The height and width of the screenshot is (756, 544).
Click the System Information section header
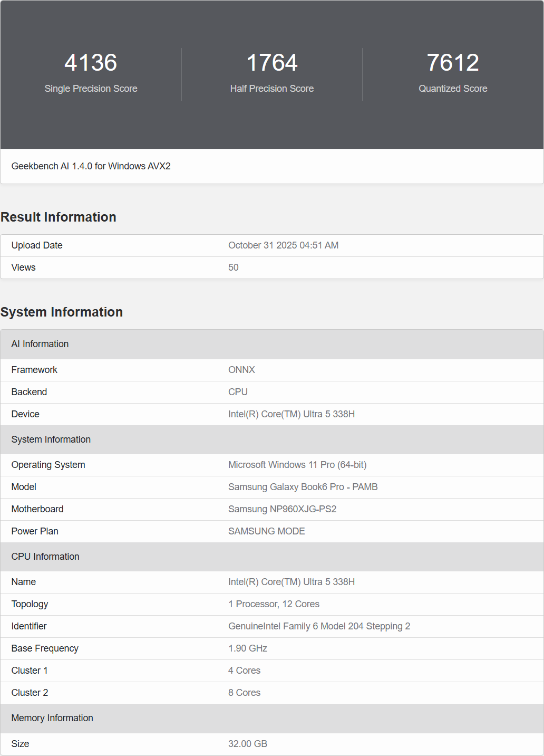point(62,312)
